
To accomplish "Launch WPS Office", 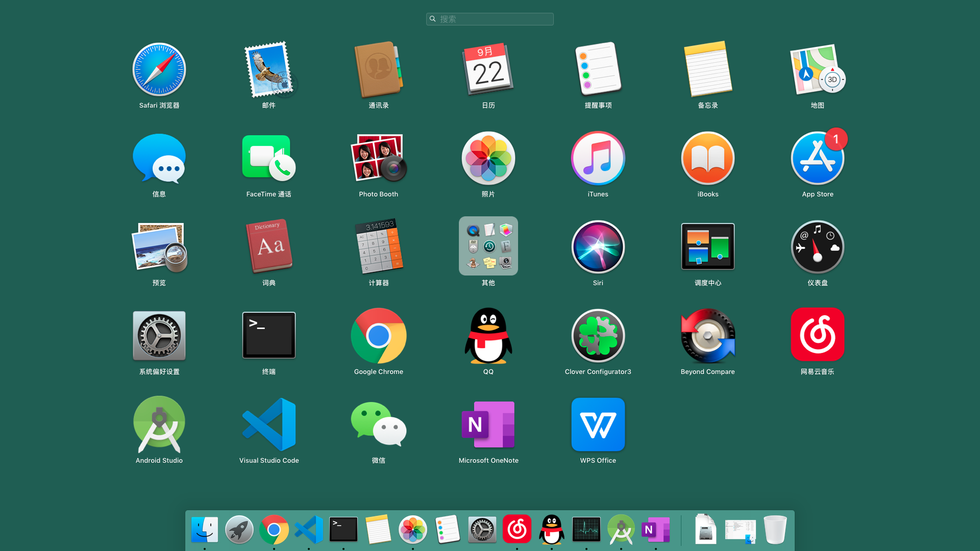I will [x=598, y=424].
